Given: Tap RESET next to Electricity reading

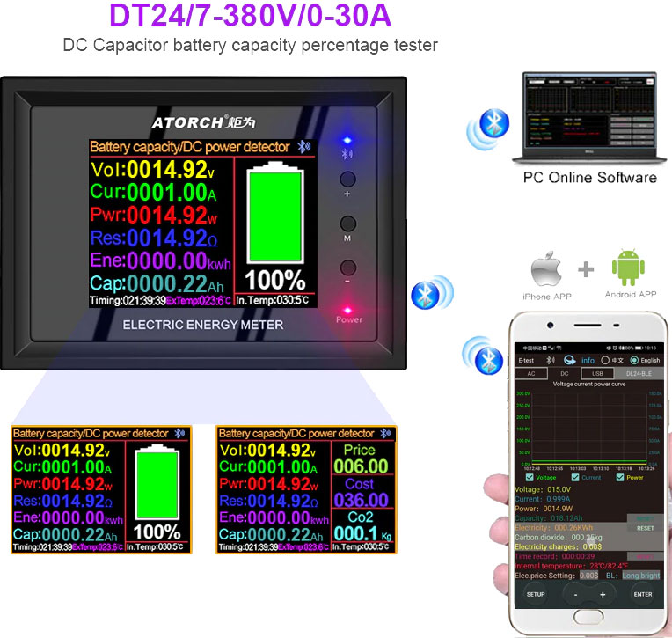Looking at the screenshot, I should click(645, 528).
